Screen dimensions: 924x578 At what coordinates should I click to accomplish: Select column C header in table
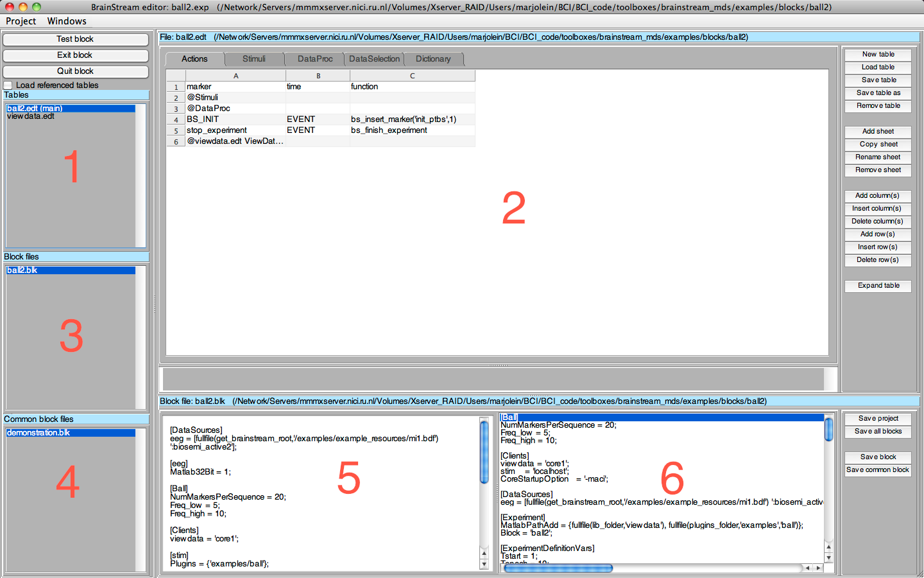(x=412, y=76)
